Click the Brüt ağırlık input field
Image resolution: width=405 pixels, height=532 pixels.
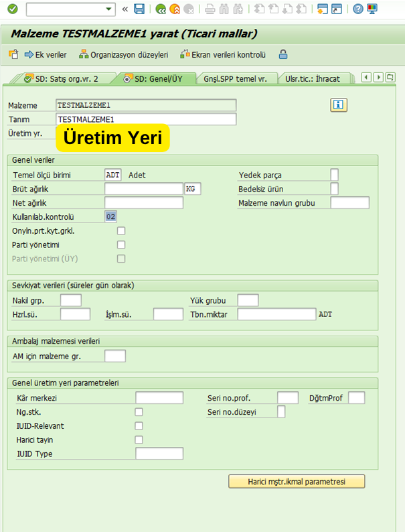tap(143, 189)
